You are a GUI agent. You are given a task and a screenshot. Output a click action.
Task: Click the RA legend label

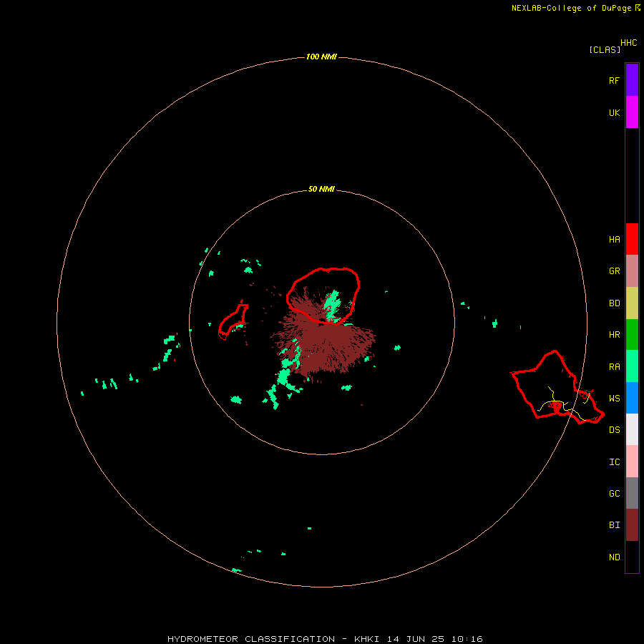point(614,366)
